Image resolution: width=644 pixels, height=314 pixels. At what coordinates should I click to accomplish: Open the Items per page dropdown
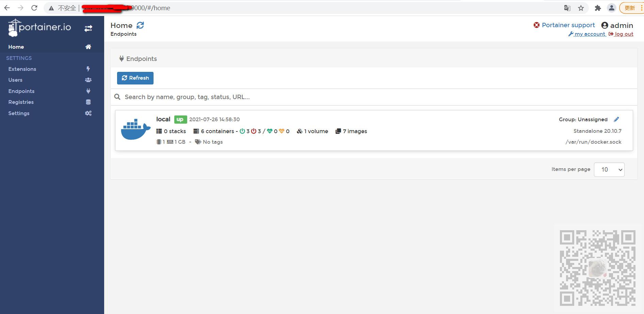coord(609,170)
